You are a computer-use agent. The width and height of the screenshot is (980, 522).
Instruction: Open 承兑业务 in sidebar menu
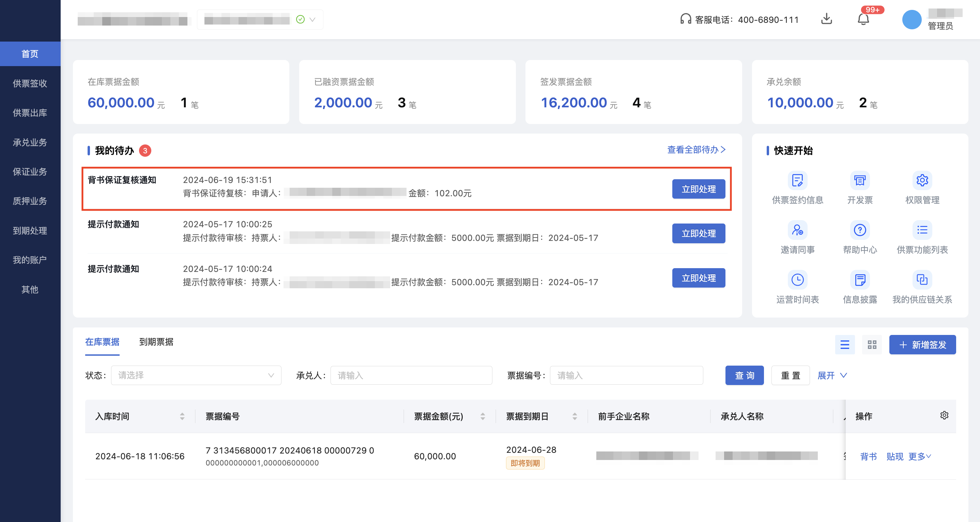(x=30, y=142)
